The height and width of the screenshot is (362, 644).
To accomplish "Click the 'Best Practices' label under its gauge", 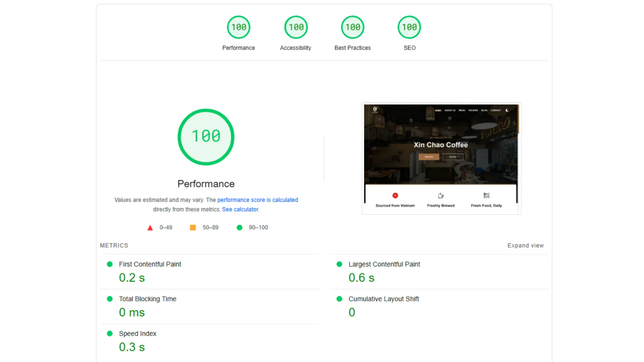I will (x=353, y=48).
